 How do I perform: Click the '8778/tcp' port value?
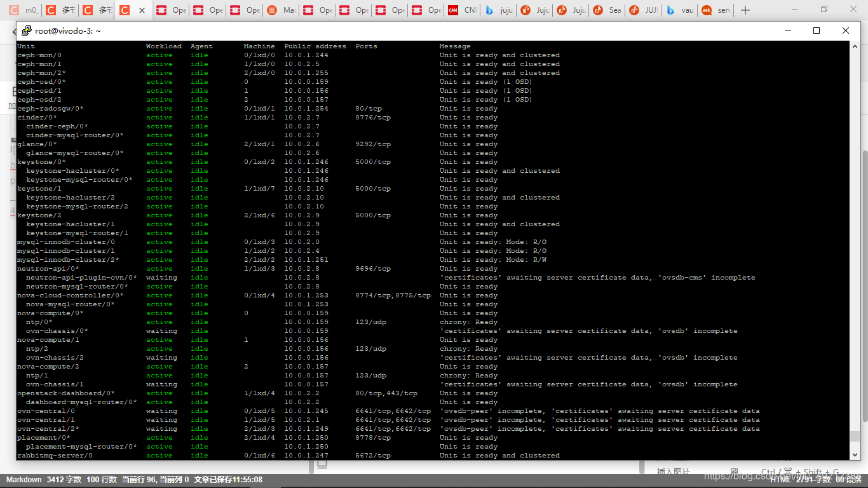point(373,438)
